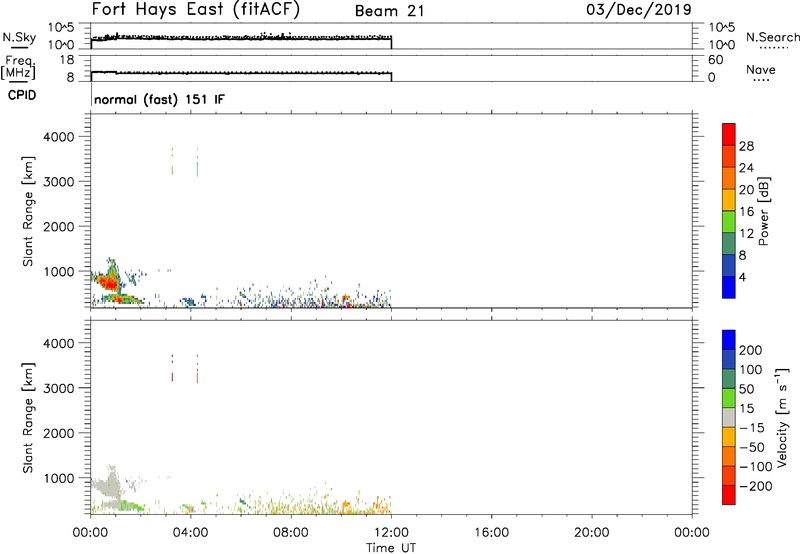Pick the grey −15 to 15 velocity segment
The image size is (800, 554).
[729, 417]
